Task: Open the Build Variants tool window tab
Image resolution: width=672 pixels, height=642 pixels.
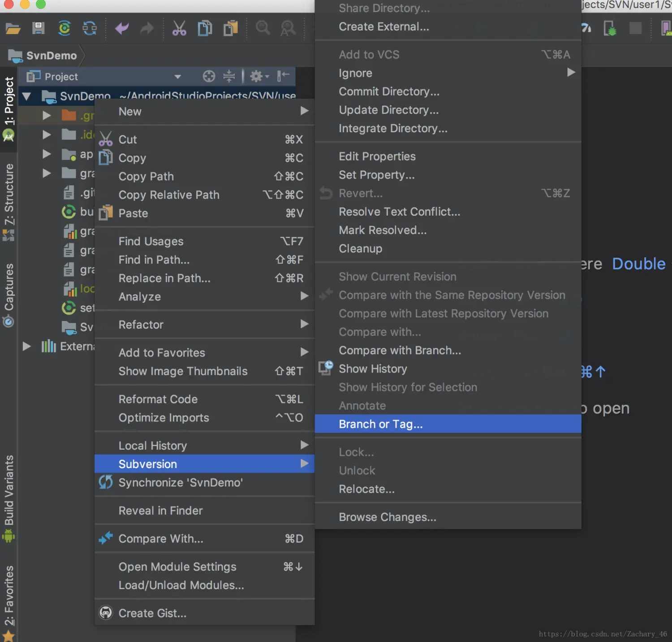Action: (x=9, y=499)
